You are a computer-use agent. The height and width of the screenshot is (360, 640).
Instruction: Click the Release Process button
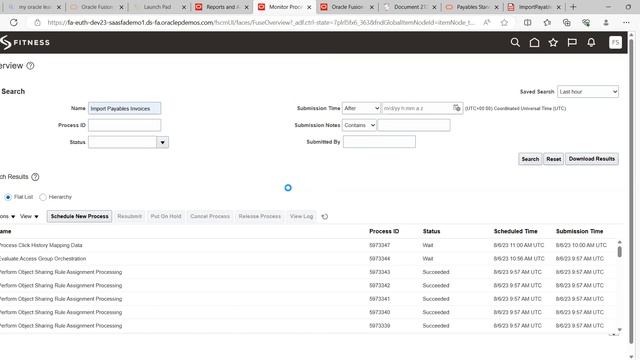(x=260, y=216)
